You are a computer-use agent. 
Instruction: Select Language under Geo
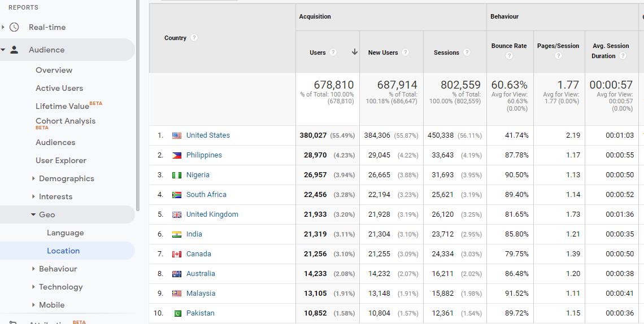pyautogui.click(x=65, y=233)
